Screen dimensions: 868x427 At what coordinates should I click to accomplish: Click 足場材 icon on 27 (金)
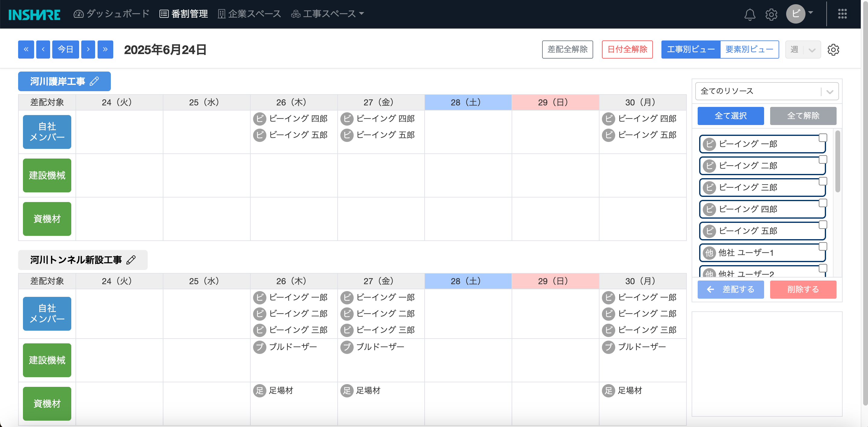coord(347,390)
